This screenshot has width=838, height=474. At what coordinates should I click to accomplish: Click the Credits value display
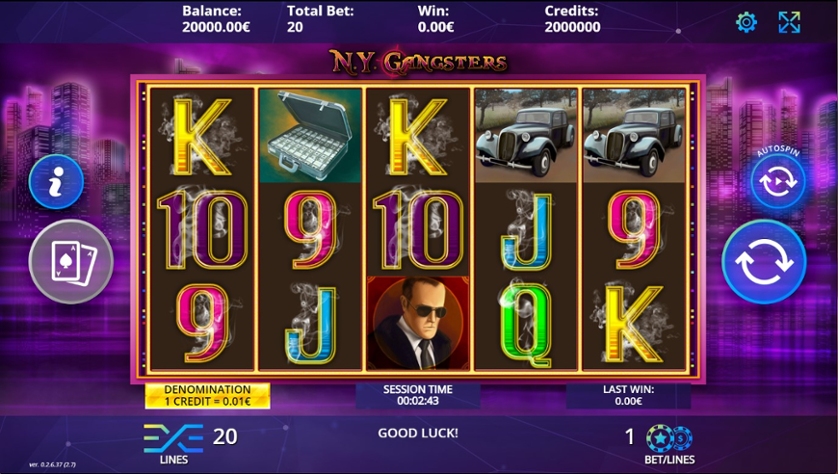pyautogui.click(x=572, y=27)
